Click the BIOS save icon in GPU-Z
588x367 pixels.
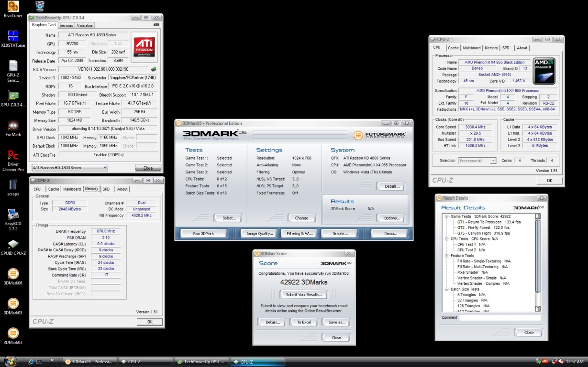[x=154, y=69]
